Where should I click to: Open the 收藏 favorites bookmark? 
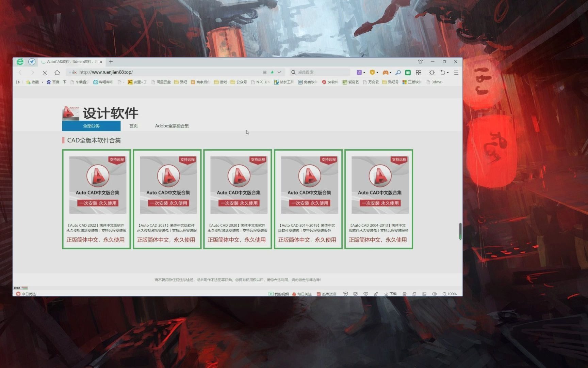[33, 82]
